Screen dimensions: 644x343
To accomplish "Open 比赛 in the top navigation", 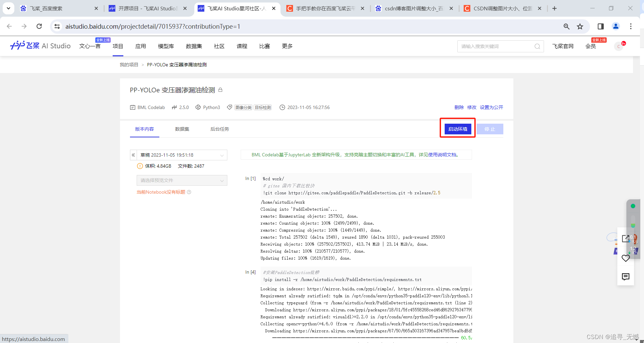I will click(264, 46).
